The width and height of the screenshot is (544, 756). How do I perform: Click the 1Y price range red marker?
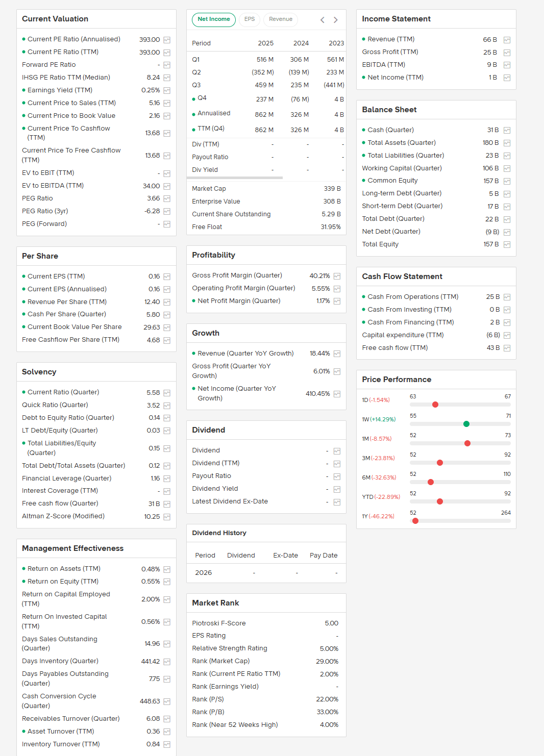415,521
